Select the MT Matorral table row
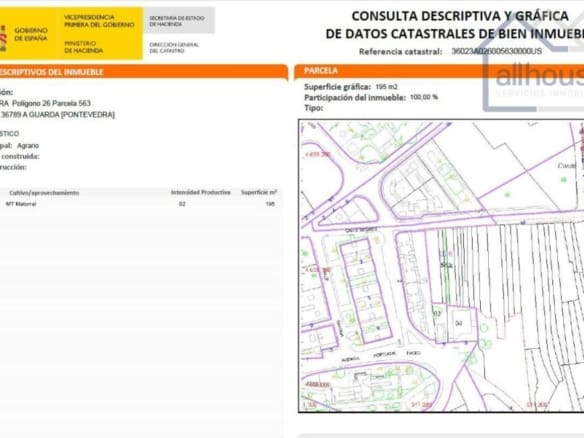Viewport: 584px width, 438px height. pyautogui.click(x=139, y=204)
